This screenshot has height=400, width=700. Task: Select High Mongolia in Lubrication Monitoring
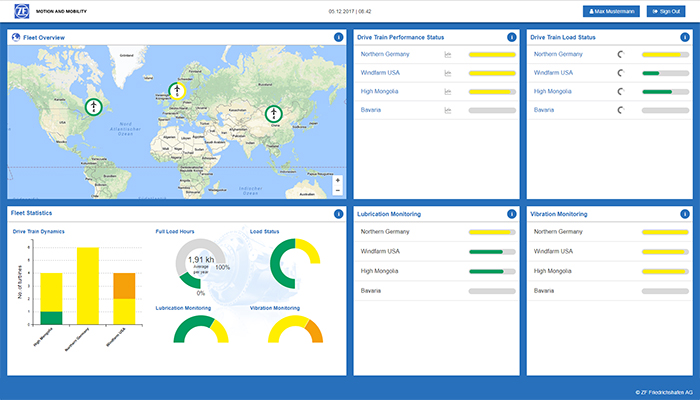pyautogui.click(x=379, y=271)
